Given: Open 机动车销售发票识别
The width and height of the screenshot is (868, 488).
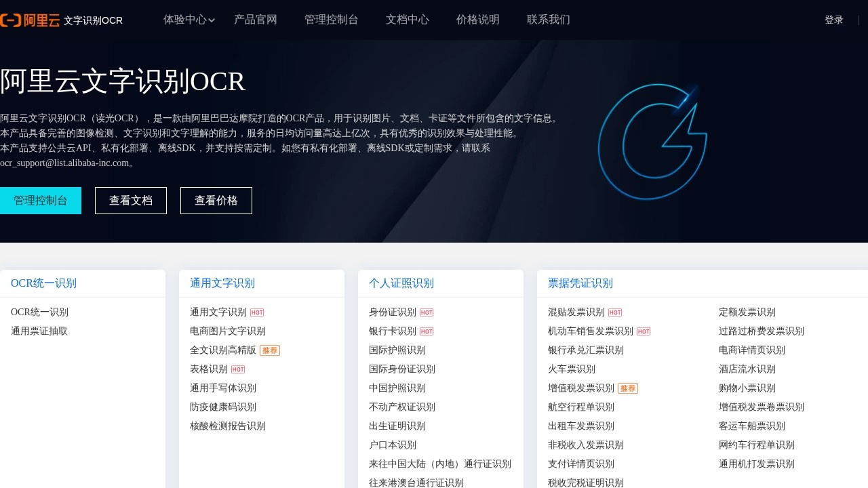Looking at the screenshot, I should coord(591,331).
